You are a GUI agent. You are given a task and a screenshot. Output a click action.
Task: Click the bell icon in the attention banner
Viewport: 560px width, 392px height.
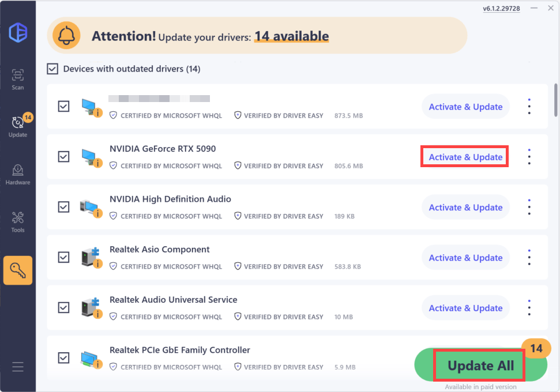tap(66, 36)
